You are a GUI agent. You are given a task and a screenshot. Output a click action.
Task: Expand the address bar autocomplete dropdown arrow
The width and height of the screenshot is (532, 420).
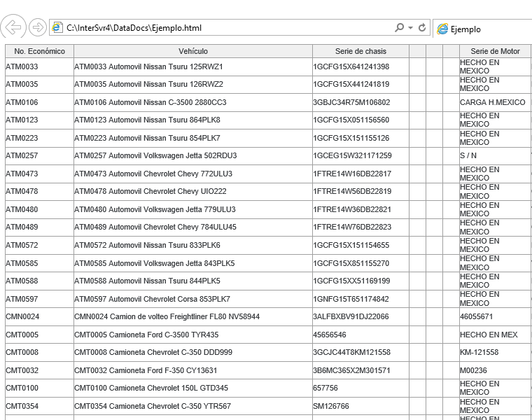[410, 28]
